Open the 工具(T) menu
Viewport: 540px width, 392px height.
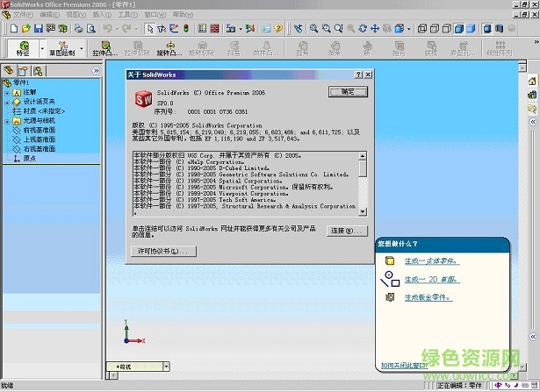pos(128,15)
